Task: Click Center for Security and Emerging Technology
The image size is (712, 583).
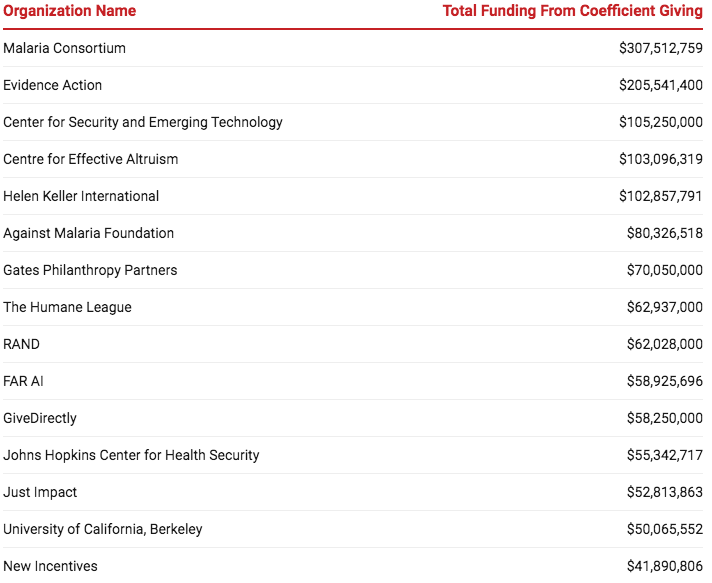Action: pos(143,122)
